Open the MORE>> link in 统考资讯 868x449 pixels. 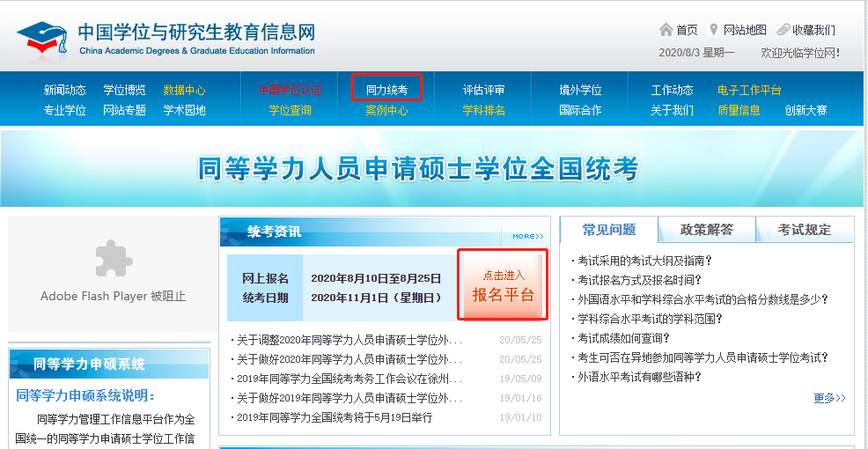528,236
